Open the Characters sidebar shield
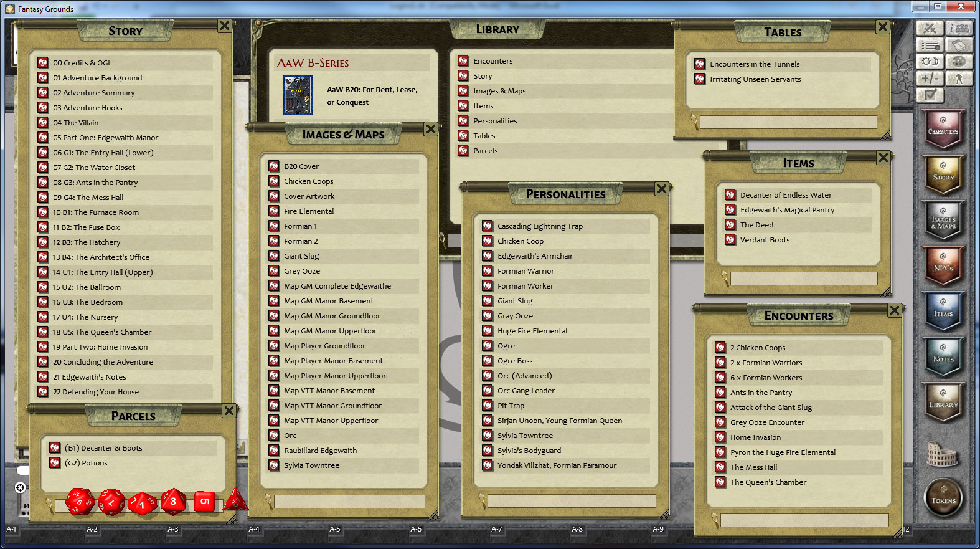The image size is (980, 549). pos(943,129)
